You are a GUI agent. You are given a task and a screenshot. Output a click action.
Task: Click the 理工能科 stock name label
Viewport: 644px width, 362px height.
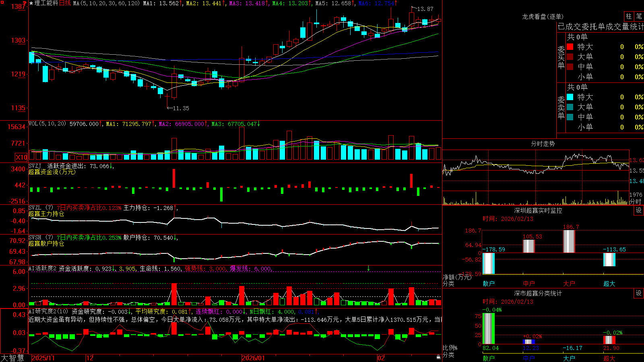pos(46,3)
